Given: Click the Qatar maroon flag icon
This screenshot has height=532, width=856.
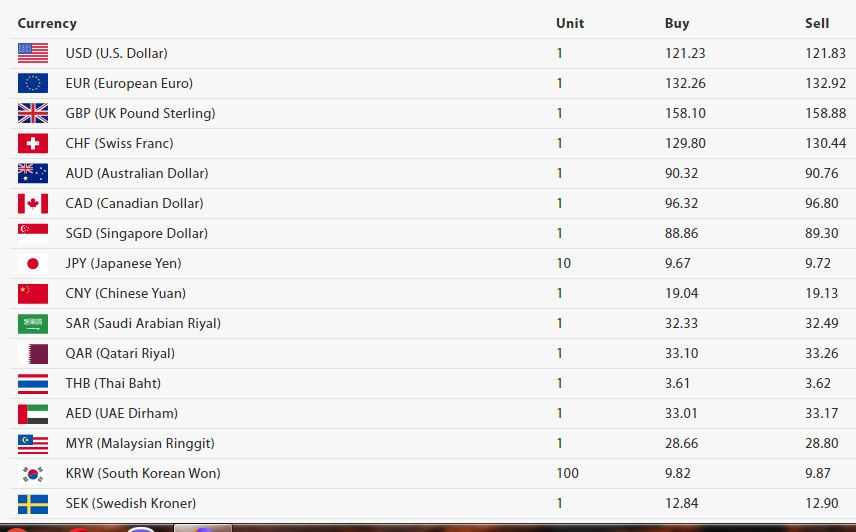Looking at the screenshot, I should pyautogui.click(x=33, y=354).
